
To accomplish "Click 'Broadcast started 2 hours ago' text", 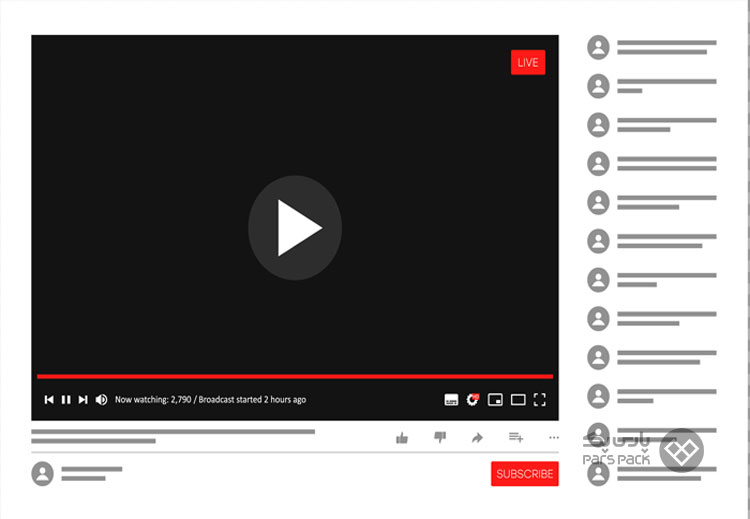I will coord(252,399).
